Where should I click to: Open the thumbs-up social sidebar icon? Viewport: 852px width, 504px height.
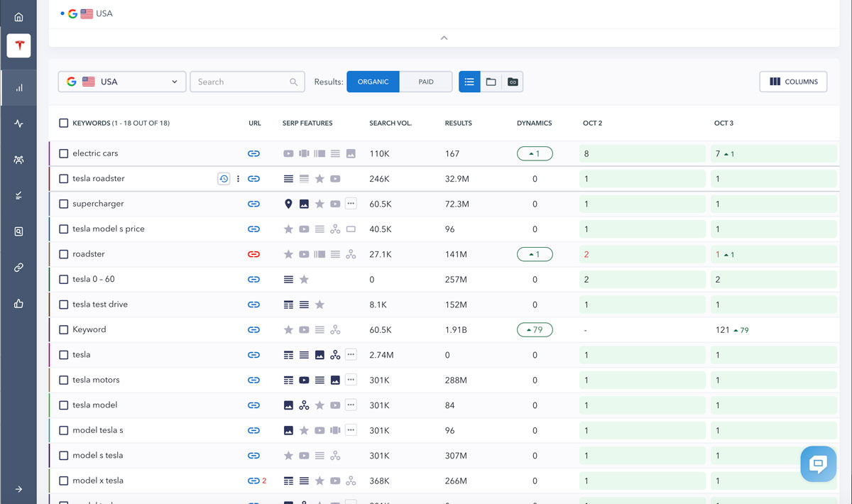(x=18, y=304)
